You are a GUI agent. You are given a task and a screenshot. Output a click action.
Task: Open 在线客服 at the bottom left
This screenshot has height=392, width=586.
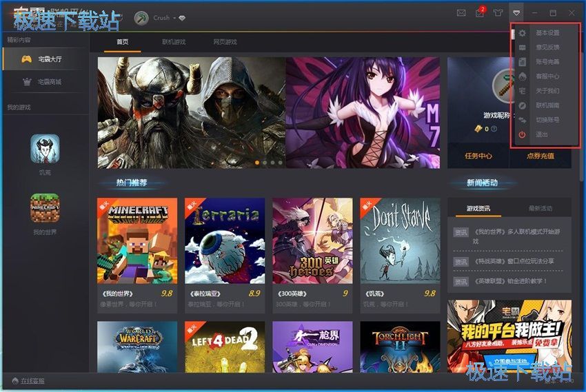click(x=28, y=381)
